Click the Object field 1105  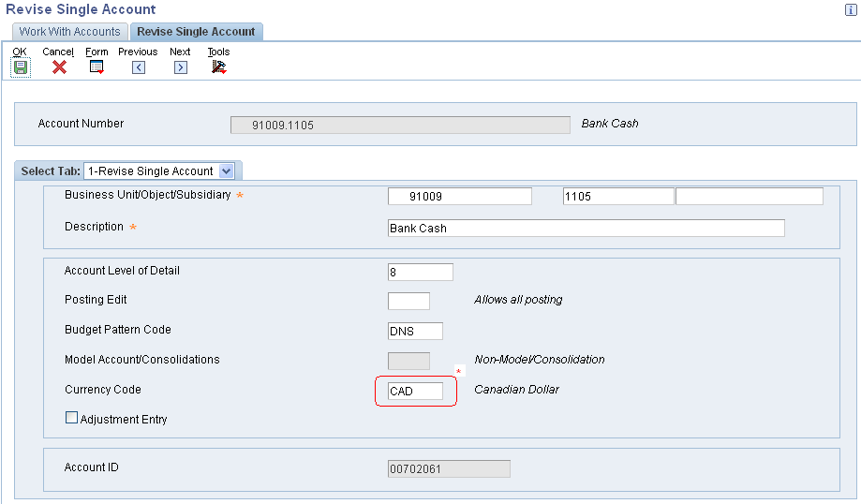click(618, 197)
